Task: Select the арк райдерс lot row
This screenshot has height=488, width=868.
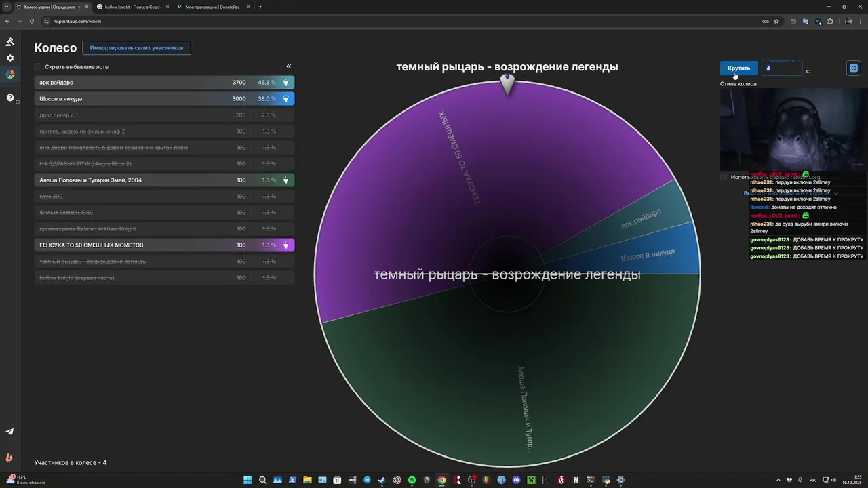Action: click(165, 83)
